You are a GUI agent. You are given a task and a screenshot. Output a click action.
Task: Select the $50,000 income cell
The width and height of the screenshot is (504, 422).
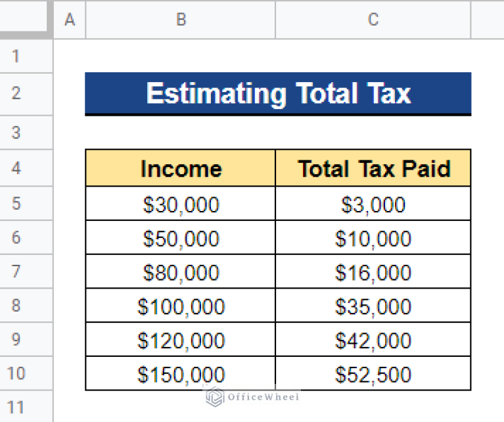click(x=181, y=238)
